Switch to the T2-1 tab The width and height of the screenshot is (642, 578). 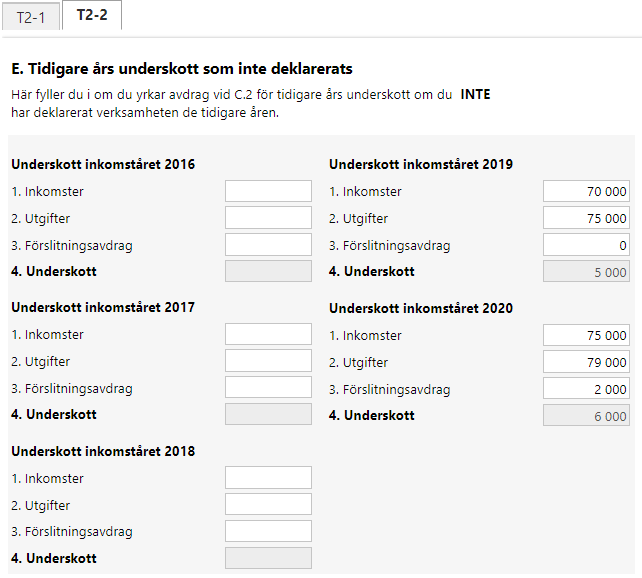click(x=31, y=17)
